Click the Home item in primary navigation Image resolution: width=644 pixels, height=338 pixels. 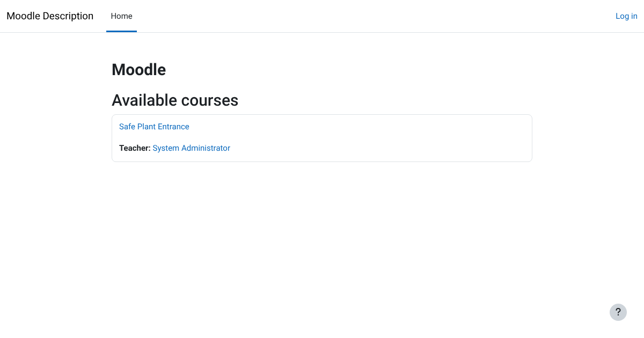(121, 16)
